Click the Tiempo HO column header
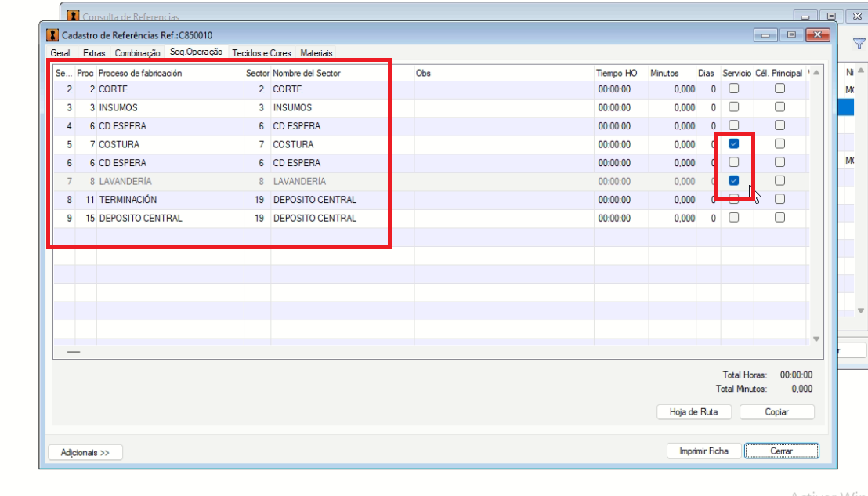The width and height of the screenshot is (868, 496). point(621,73)
